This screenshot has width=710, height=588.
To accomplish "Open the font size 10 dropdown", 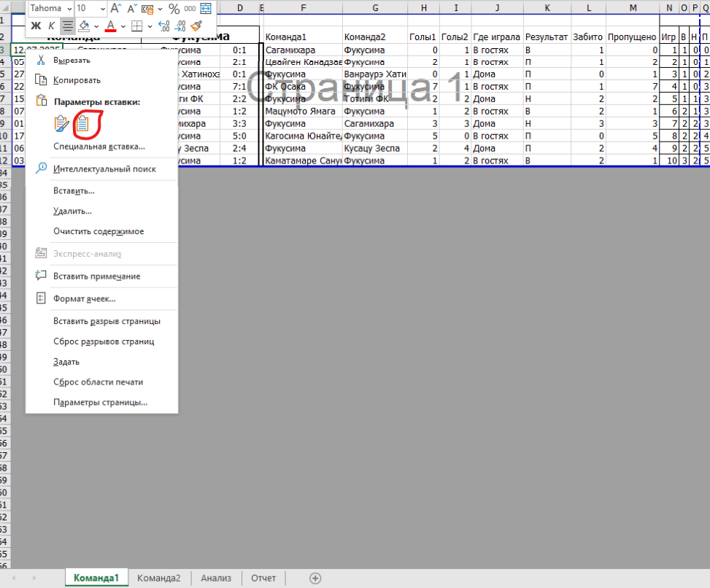I will 103,8.
